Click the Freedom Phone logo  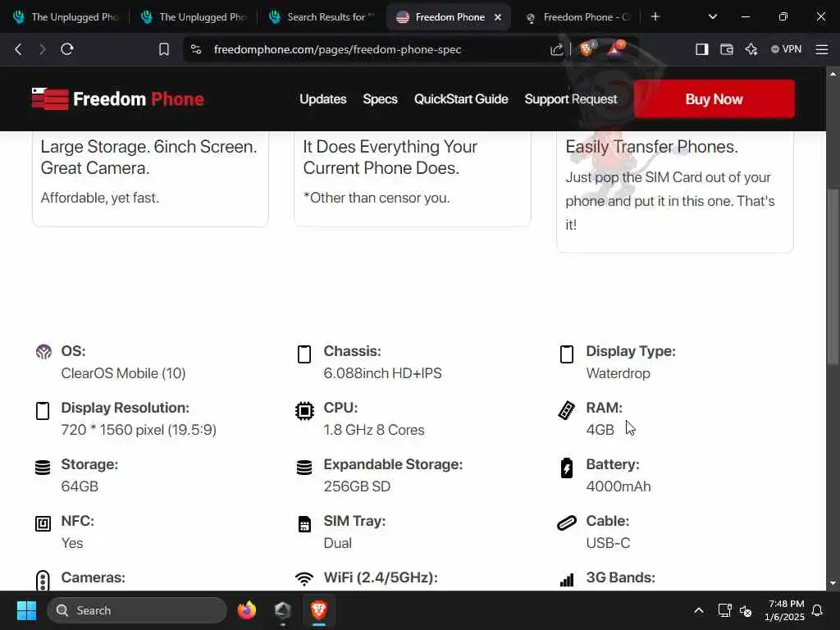click(118, 98)
